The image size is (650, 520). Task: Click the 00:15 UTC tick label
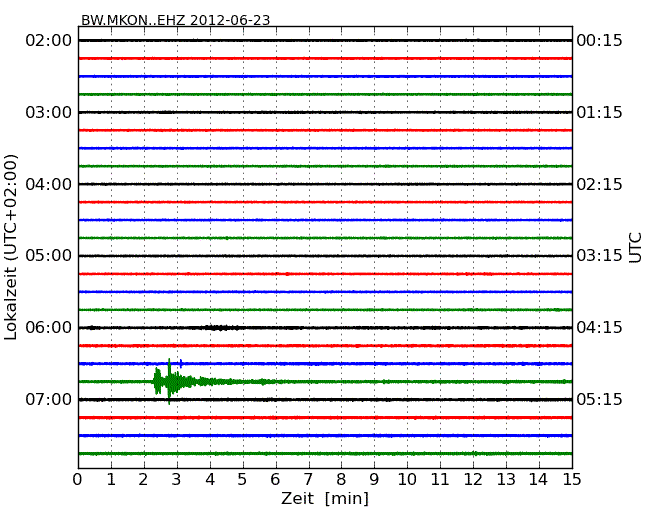(x=599, y=41)
